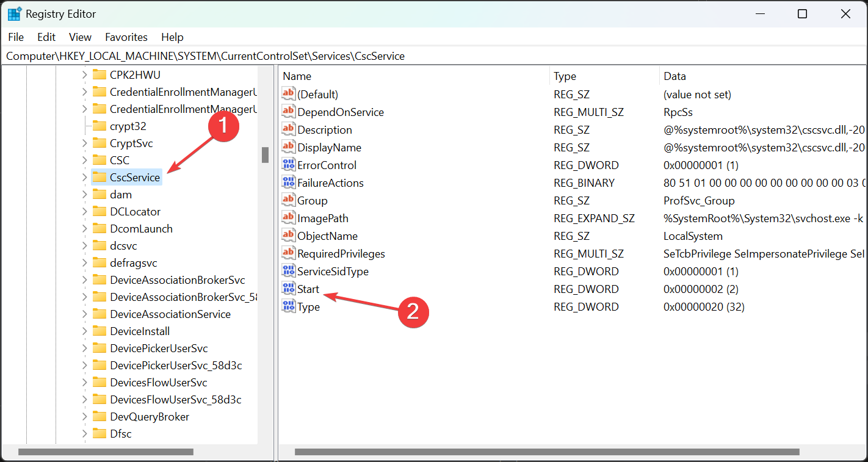Click the values pane horizontal scrollbar
The image size is (868, 462).
tap(547, 452)
